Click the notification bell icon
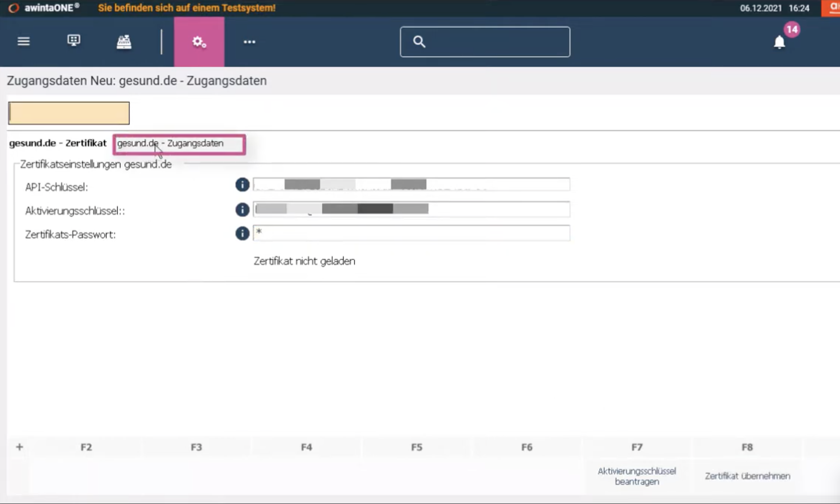Screen dimensions: 840x504 [x=779, y=42]
